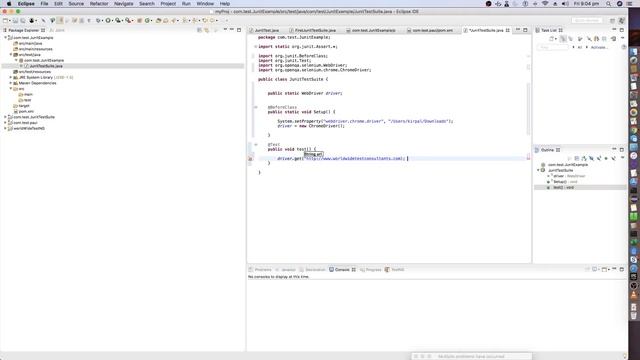Click the New file toolbar icon

tap(5, 20)
